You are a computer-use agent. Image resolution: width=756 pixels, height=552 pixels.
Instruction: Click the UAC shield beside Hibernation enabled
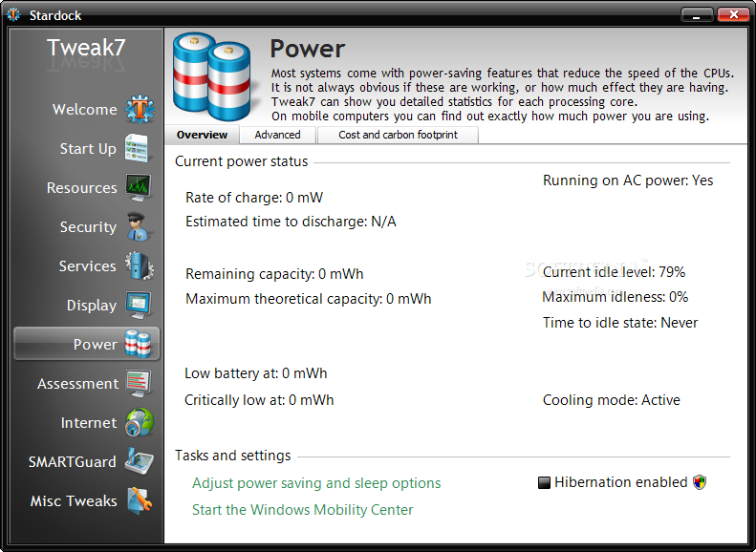click(700, 482)
